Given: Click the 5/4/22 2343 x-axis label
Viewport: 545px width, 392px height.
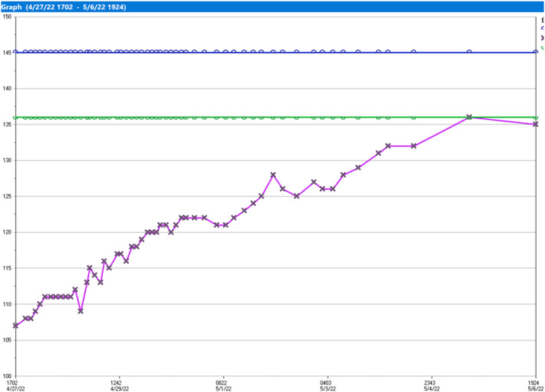Looking at the screenshot, I should point(430,385).
